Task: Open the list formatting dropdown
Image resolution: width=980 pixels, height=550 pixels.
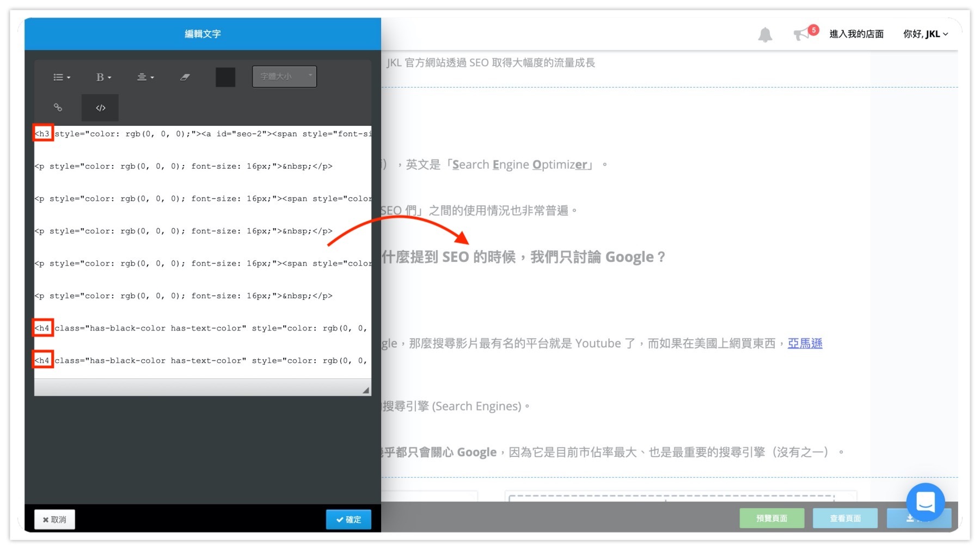Action: (62, 77)
